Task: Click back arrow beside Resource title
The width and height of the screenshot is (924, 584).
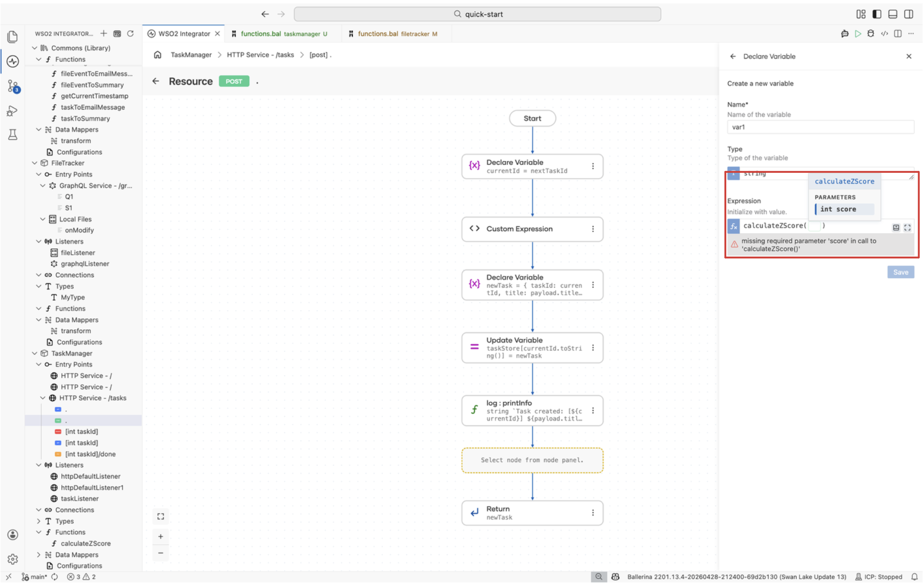Action: tap(156, 81)
